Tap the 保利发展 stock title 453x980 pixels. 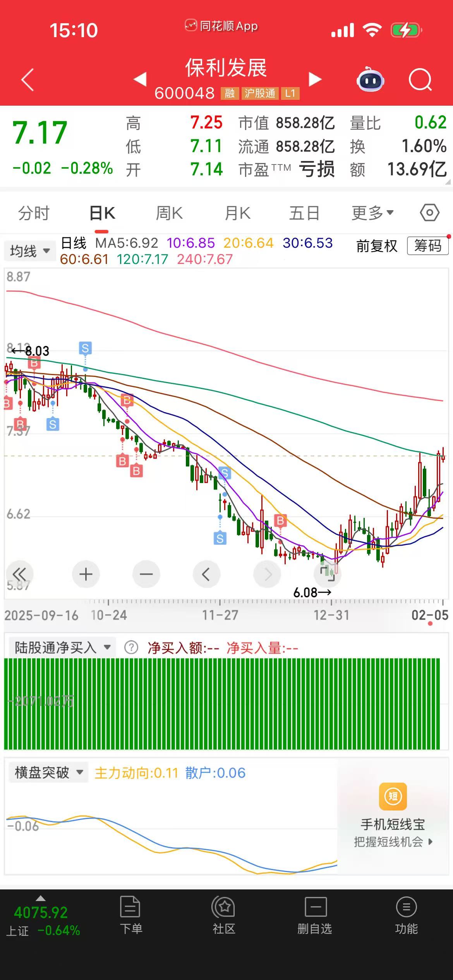226,68
